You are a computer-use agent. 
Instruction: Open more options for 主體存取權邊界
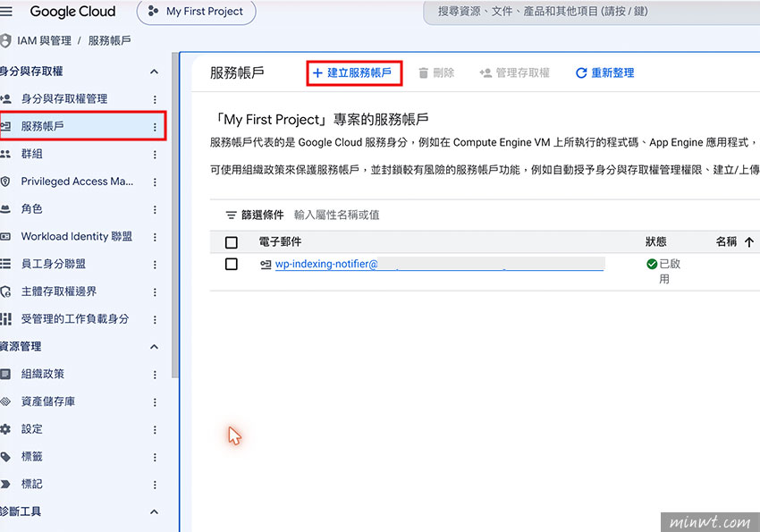pyautogui.click(x=155, y=292)
